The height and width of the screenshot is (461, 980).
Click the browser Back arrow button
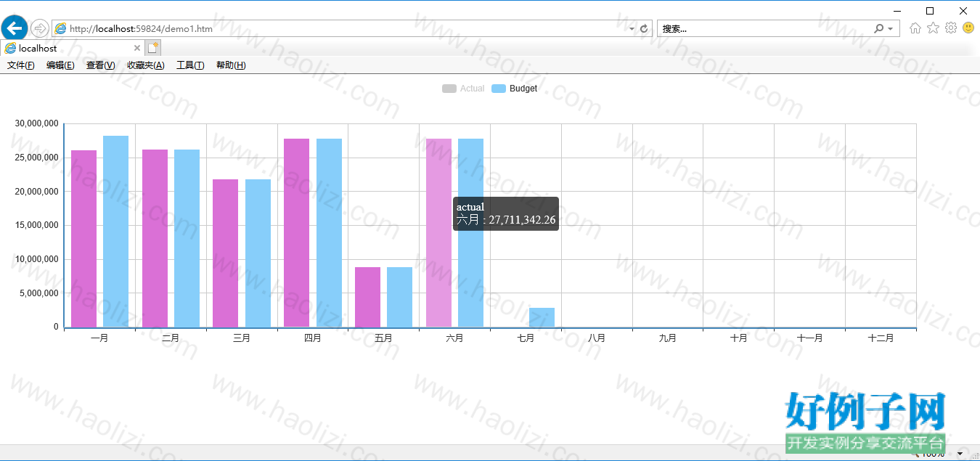[x=15, y=28]
